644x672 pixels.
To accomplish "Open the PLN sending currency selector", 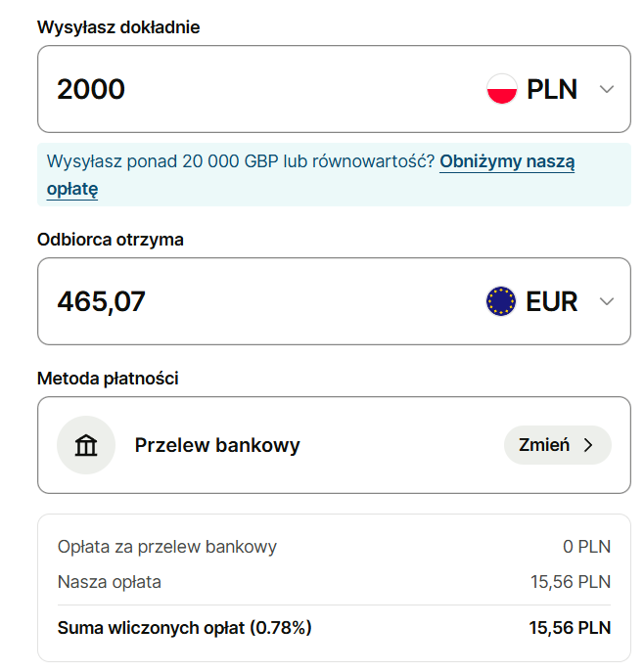I will [x=551, y=90].
